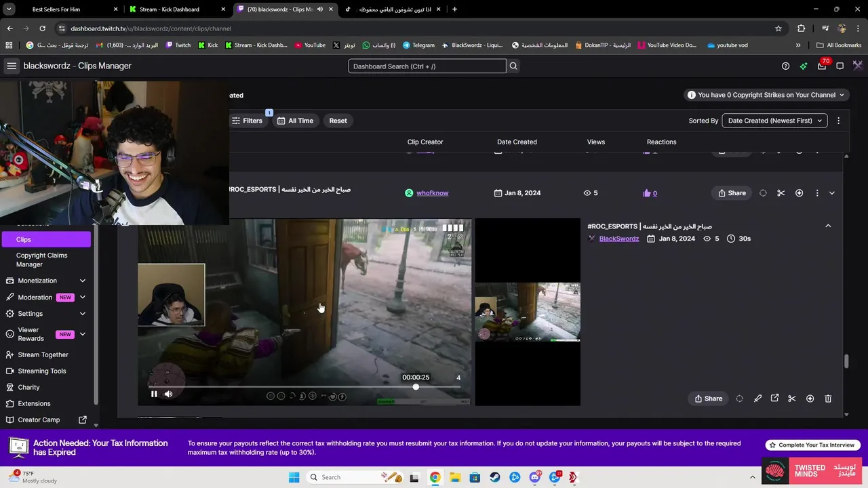Open File Explorer from the taskbar
Viewport: 868px width, 488px height.
[455, 477]
